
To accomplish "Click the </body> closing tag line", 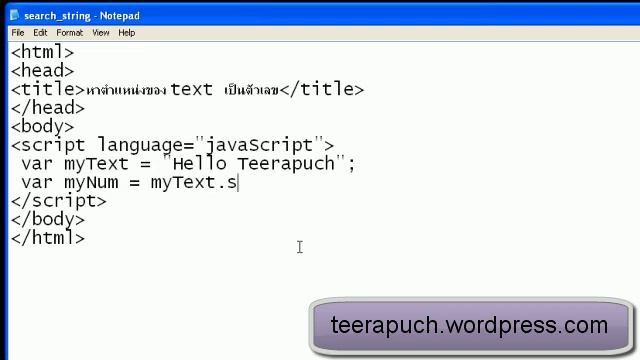I will (x=48, y=220).
